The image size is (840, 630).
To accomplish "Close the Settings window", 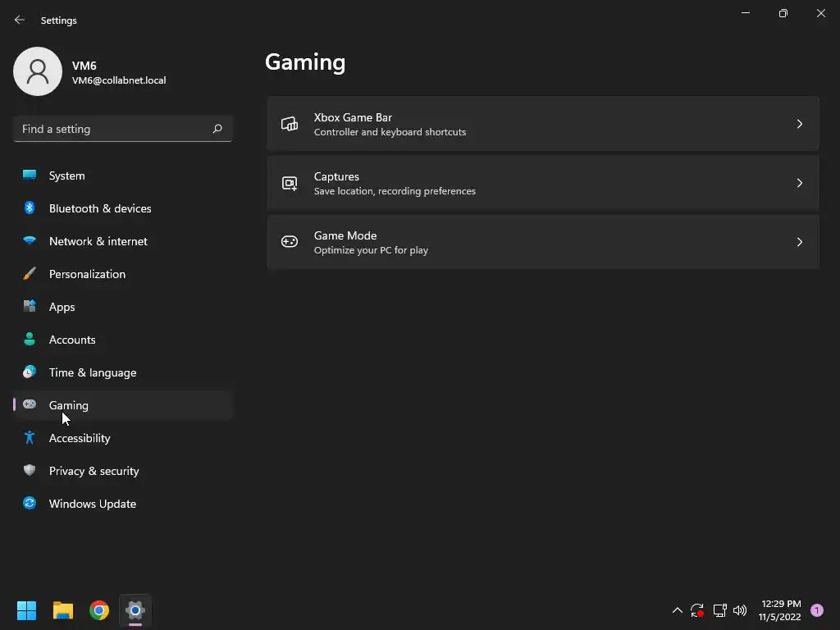I will pos(820,13).
